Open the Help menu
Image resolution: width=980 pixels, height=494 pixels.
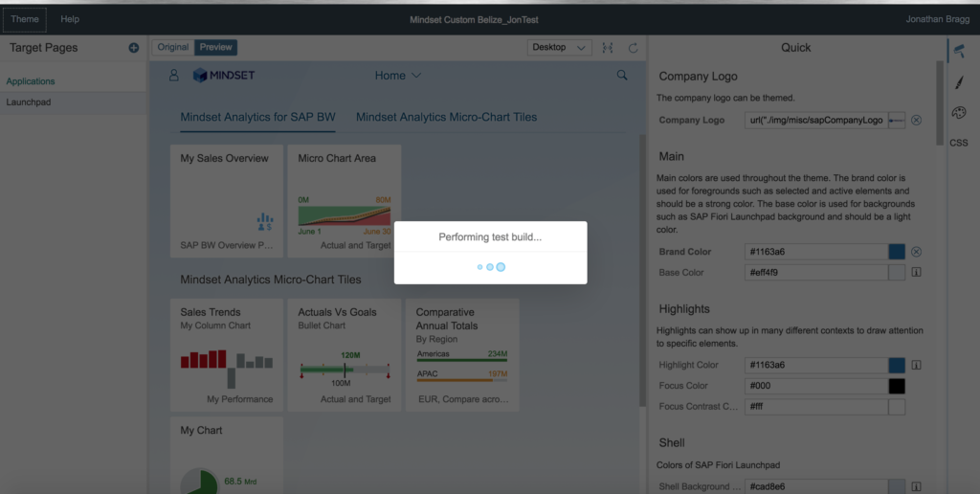[x=70, y=19]
